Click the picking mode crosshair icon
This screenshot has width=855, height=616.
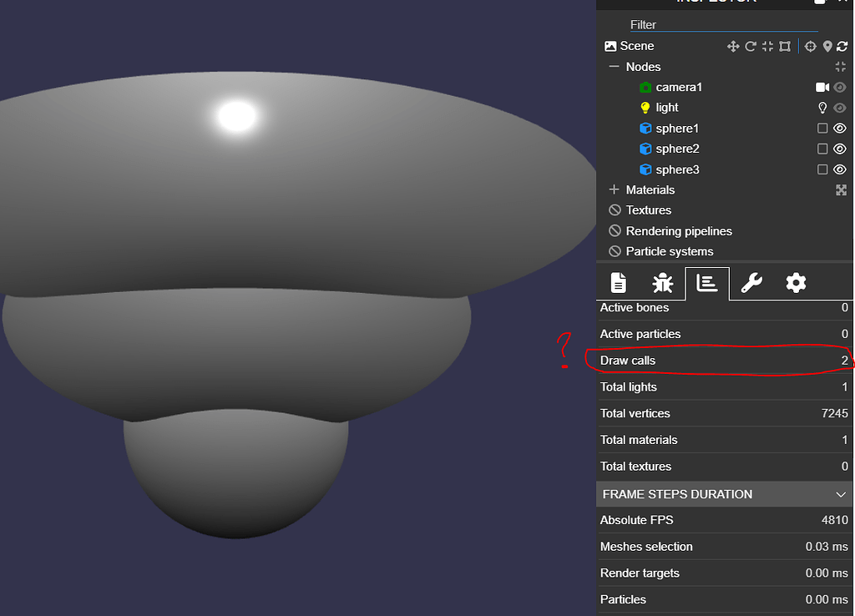click(x=811, y=46)
